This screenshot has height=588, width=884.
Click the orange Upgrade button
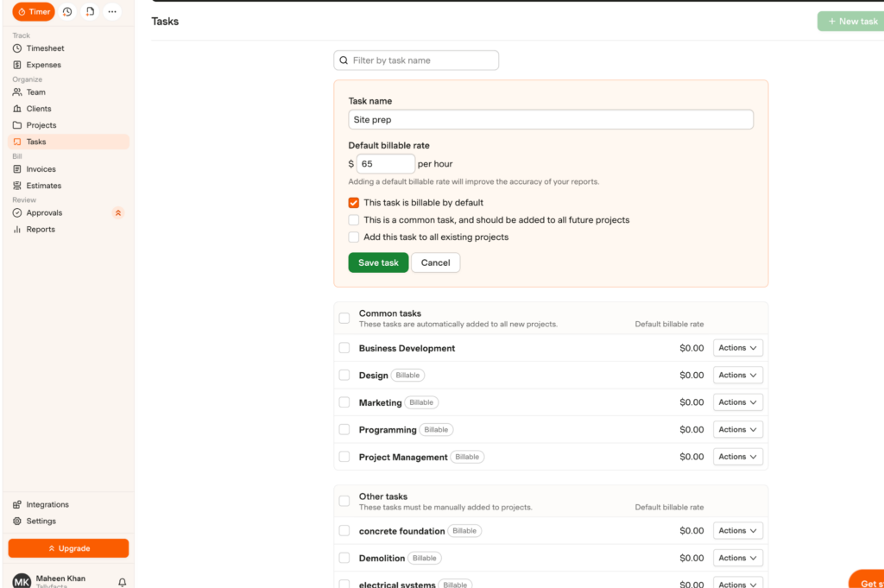coord(68,548)
